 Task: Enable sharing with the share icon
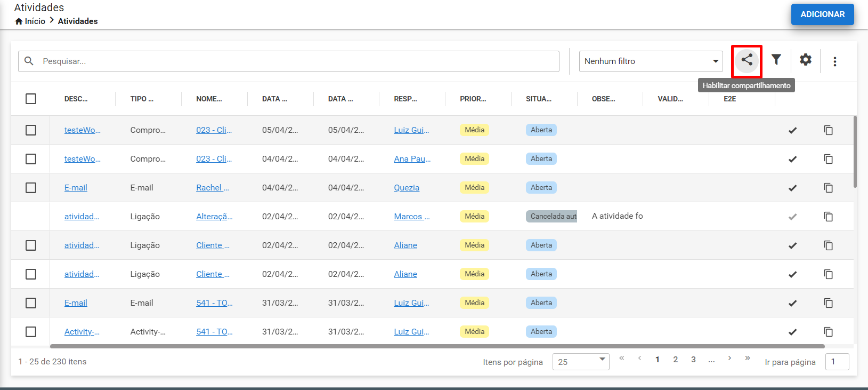[747, 60]
